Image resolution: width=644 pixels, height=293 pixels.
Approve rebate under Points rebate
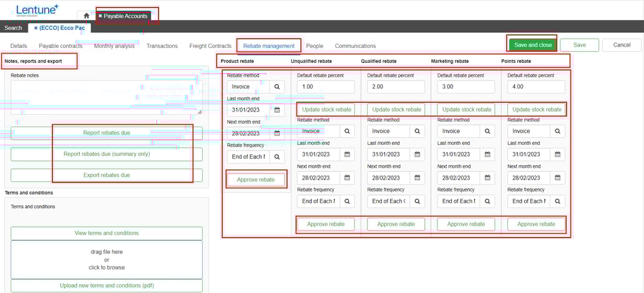pyautogui.click(x=537, y=224)
